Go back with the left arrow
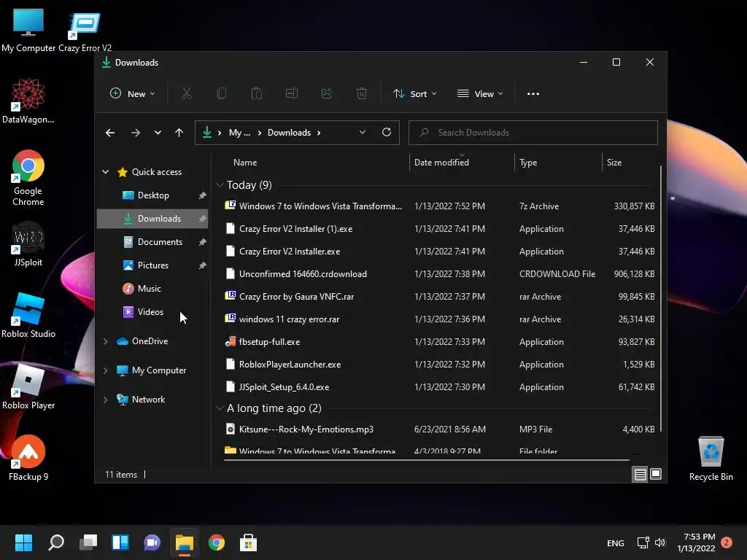747x560 pixels. [x=110, y=133]
